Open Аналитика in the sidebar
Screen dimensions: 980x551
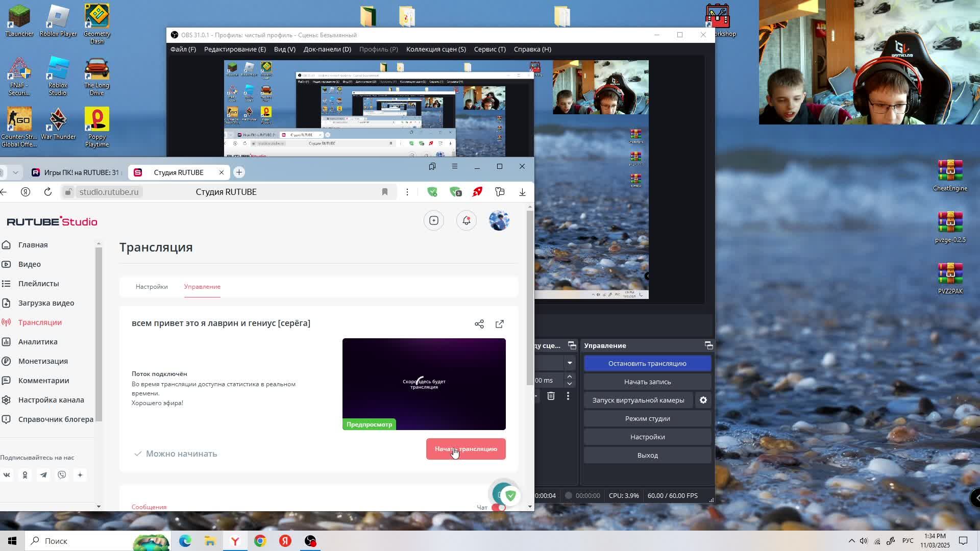point(38,342)
